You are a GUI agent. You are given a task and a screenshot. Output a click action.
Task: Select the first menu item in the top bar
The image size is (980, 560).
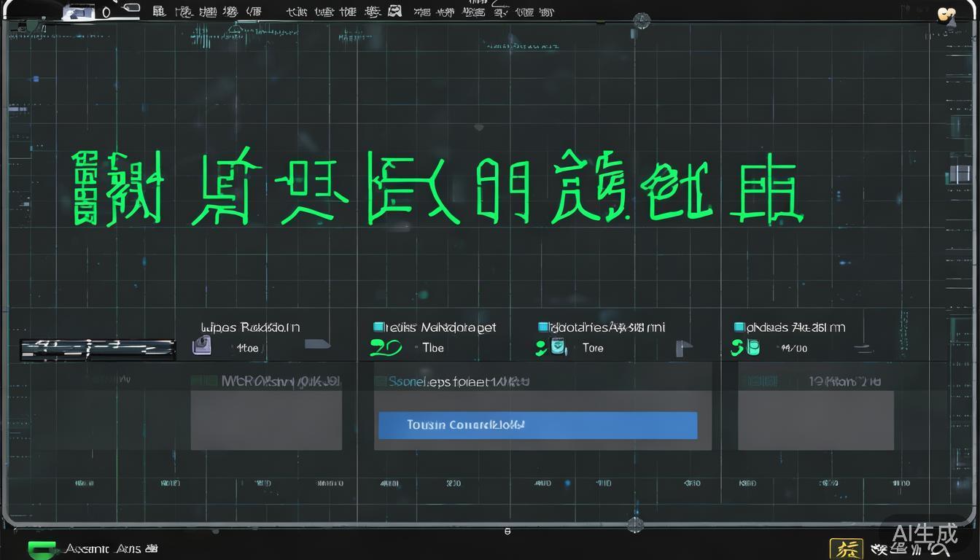tap(157, 11)
